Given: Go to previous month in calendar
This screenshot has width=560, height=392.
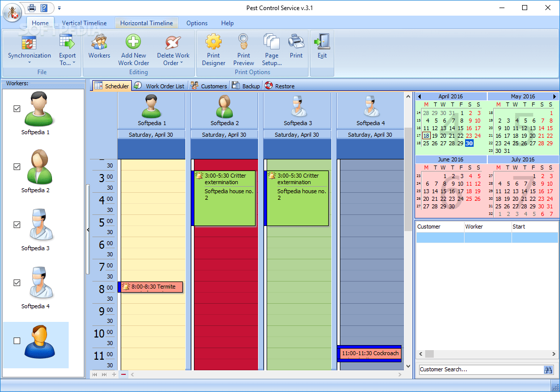Looking at the screenshot, I should pyautogui.click(x=419, y=97).
